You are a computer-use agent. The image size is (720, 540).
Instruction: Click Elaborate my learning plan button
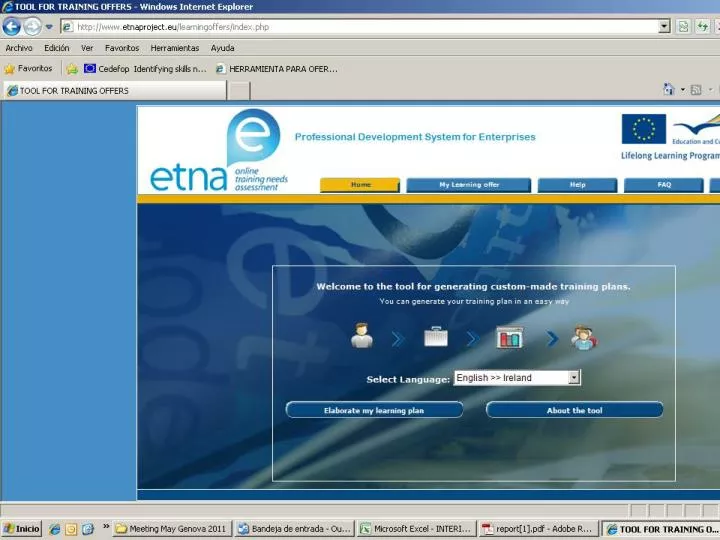click(x=374, y=410)
